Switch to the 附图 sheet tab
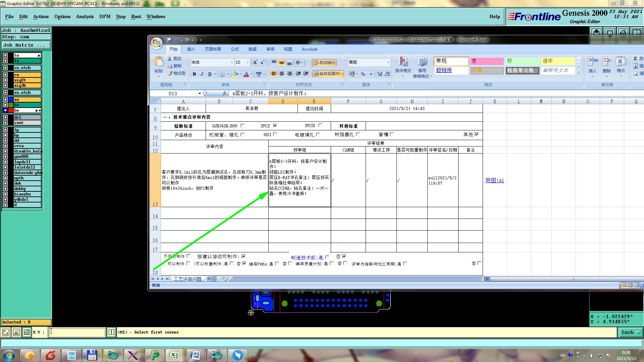 click(x=212, y=279)
